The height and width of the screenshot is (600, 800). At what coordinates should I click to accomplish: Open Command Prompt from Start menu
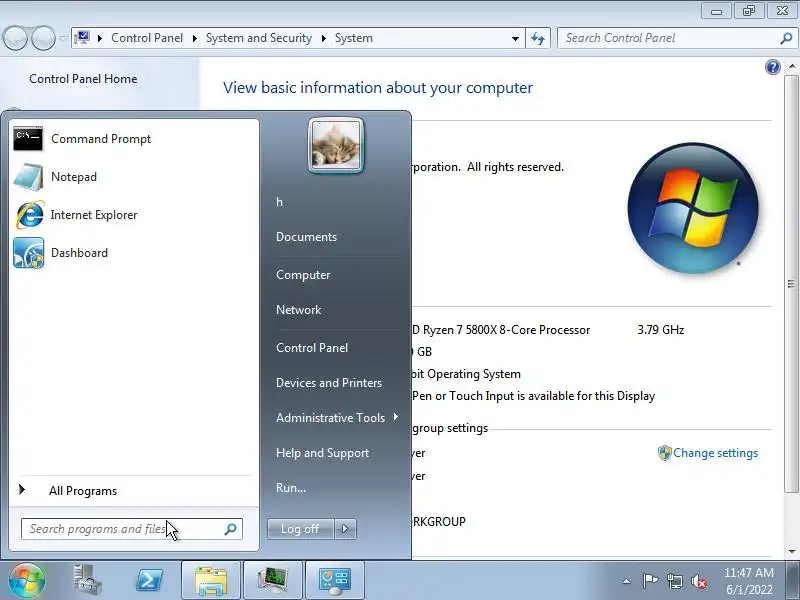[x=134, y=139]
